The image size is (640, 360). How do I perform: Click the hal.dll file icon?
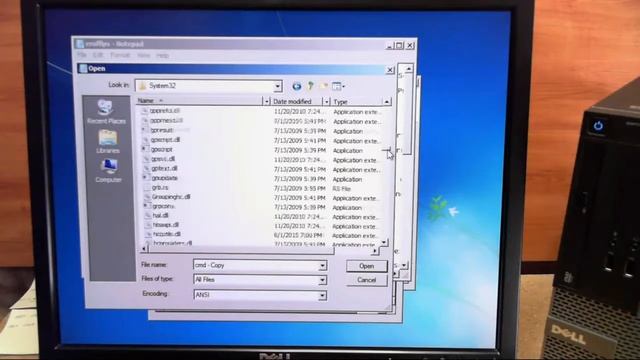pyautogui.click(x=147, y=216)
